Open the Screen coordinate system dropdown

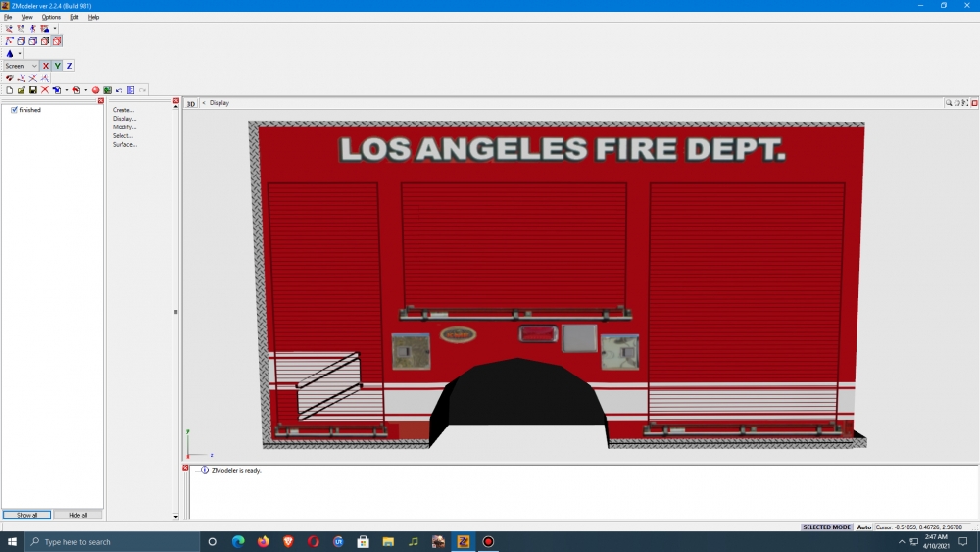click(x=21, y=66)
